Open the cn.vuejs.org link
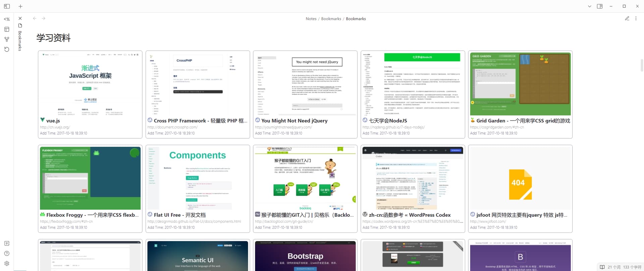The image size is (644, 271). (x=55, y=127)
